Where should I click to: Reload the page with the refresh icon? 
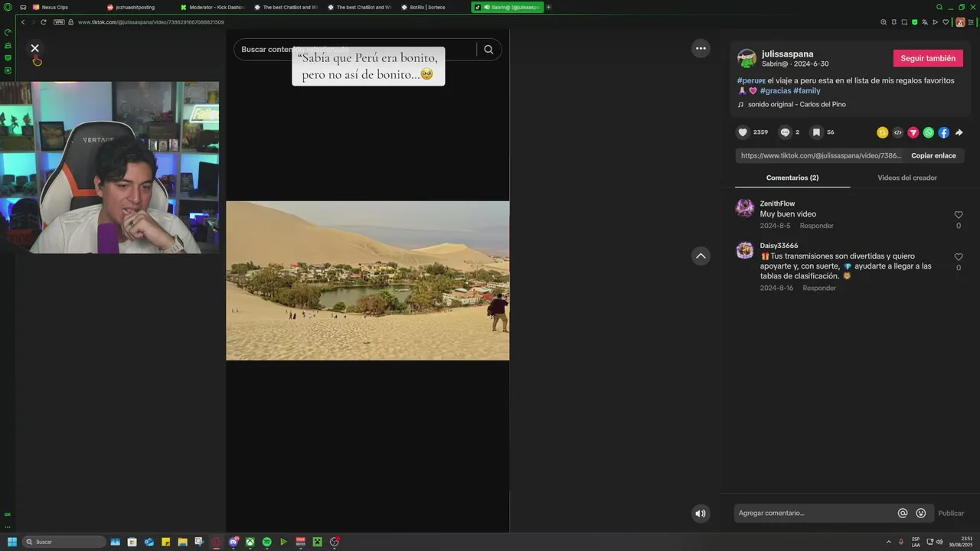click(x=44, y=22)
